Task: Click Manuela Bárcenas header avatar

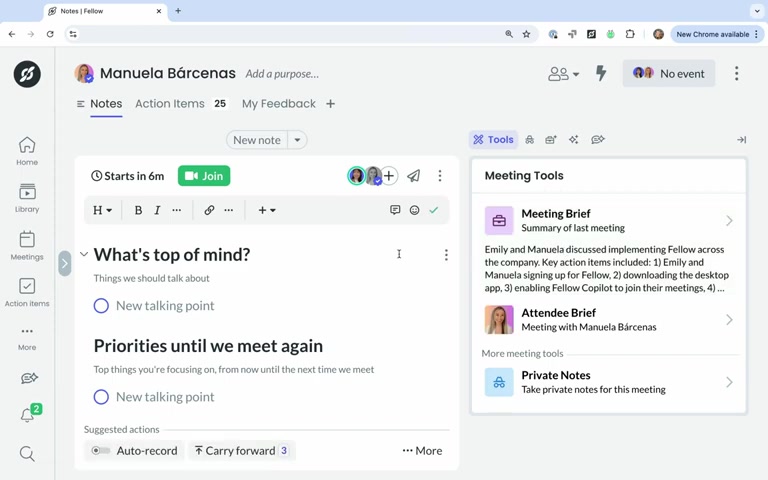Action: pos(84,73)
